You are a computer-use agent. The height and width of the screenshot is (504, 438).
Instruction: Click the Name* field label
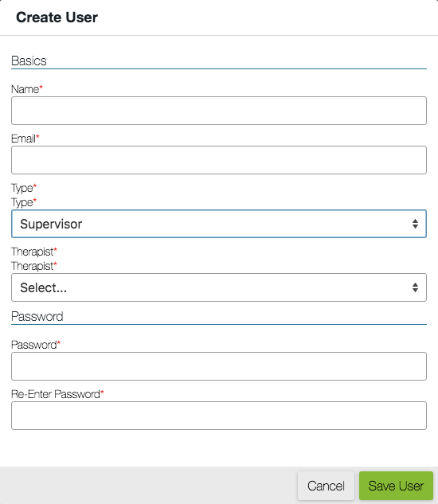27,89
